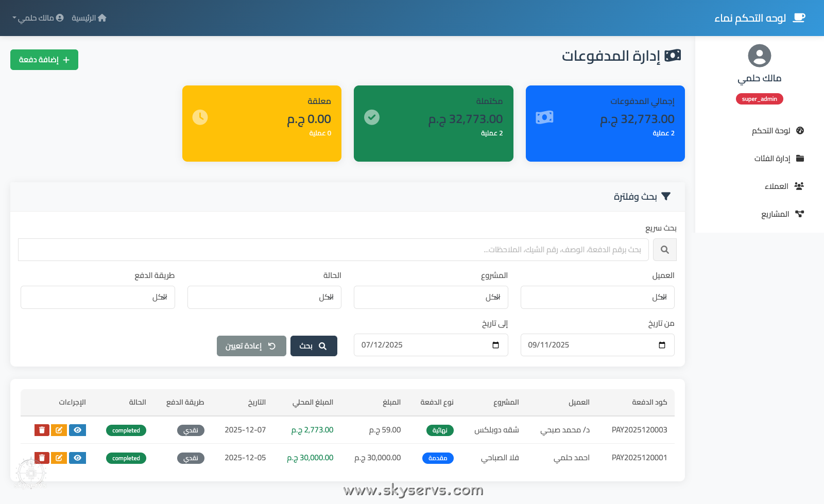Viewport: 824px width, 504px height.
Task: Go to الرئيسية from the top navigation
Action: 89,18
